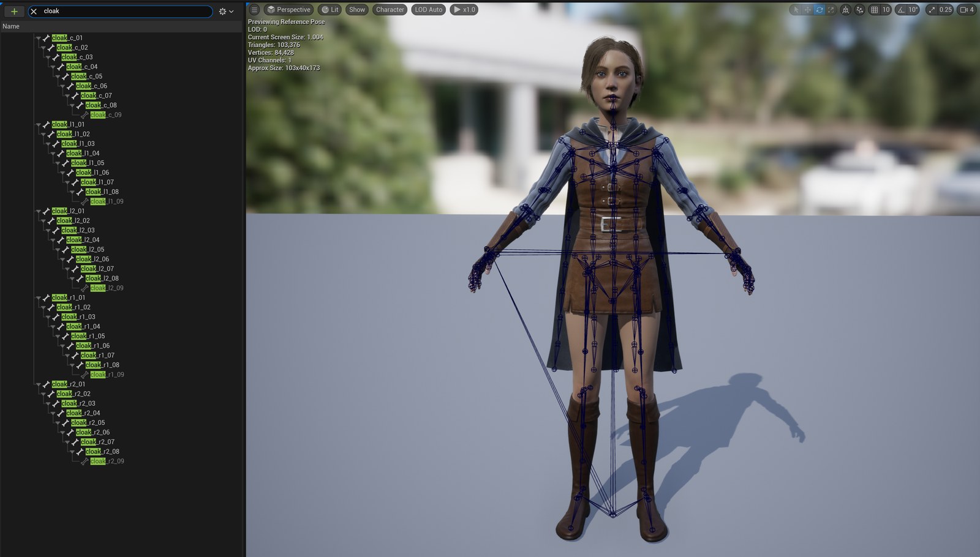Select the cloak_r1_03 bone

click(x=78, y=317)
